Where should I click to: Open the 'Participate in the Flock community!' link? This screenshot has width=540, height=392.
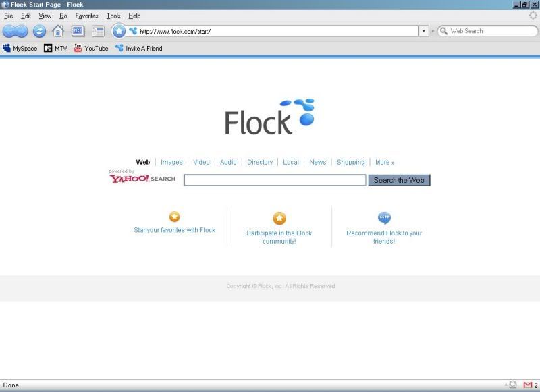[x=279, y=237]
